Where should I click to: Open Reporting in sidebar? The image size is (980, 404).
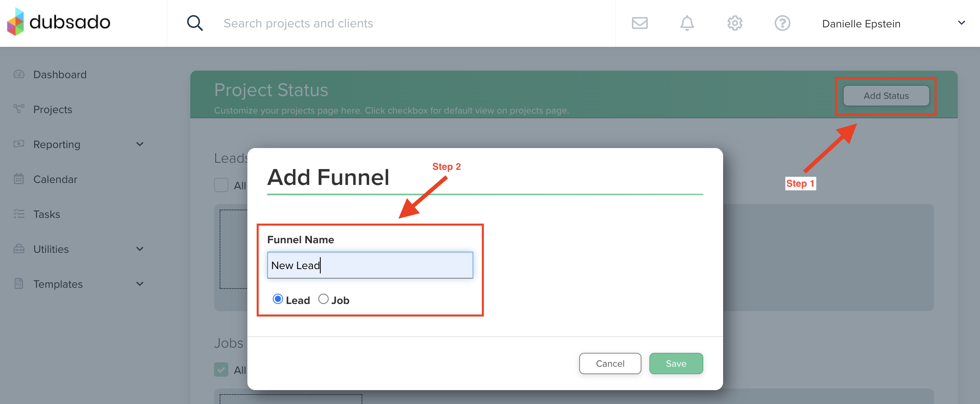57,144
